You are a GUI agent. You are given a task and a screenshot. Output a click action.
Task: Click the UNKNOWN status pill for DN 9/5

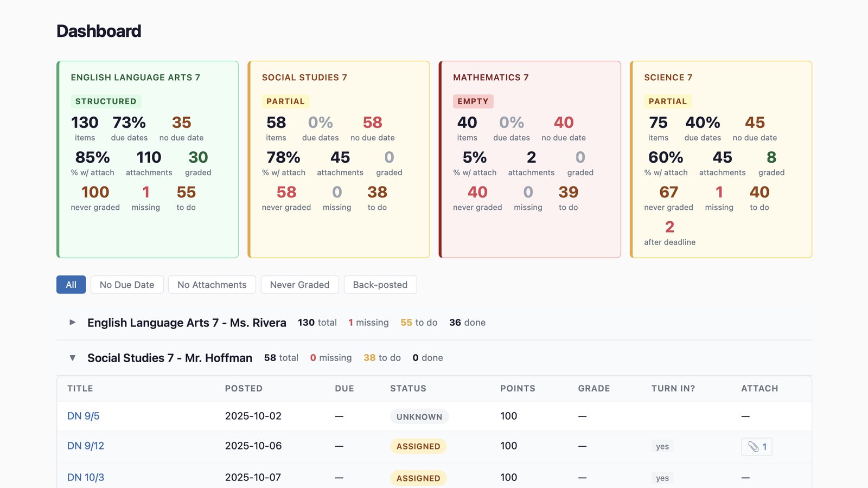419,416
